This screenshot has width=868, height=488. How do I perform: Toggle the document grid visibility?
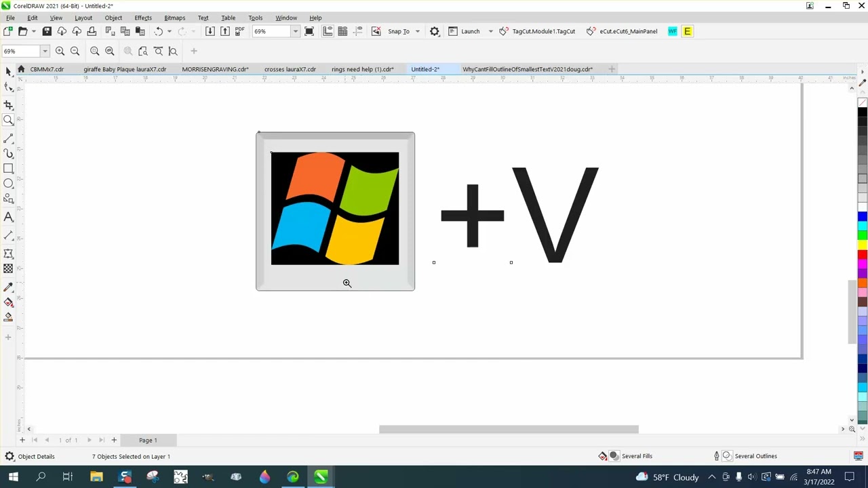(342, 31)
